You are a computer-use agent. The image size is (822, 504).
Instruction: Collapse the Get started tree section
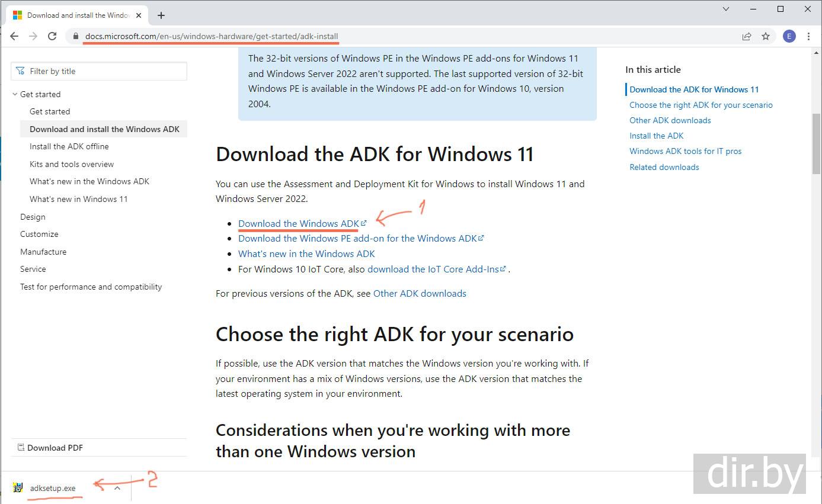(x=15, y=94)
